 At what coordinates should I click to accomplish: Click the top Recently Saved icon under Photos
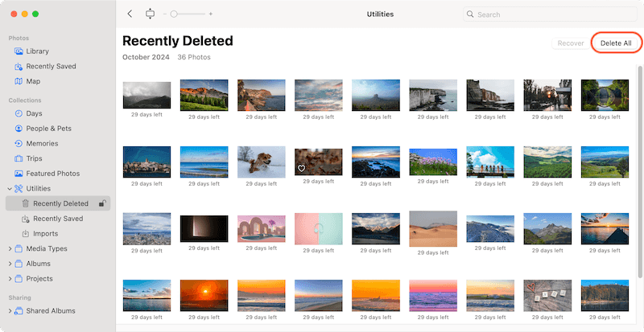coord(19,67)
